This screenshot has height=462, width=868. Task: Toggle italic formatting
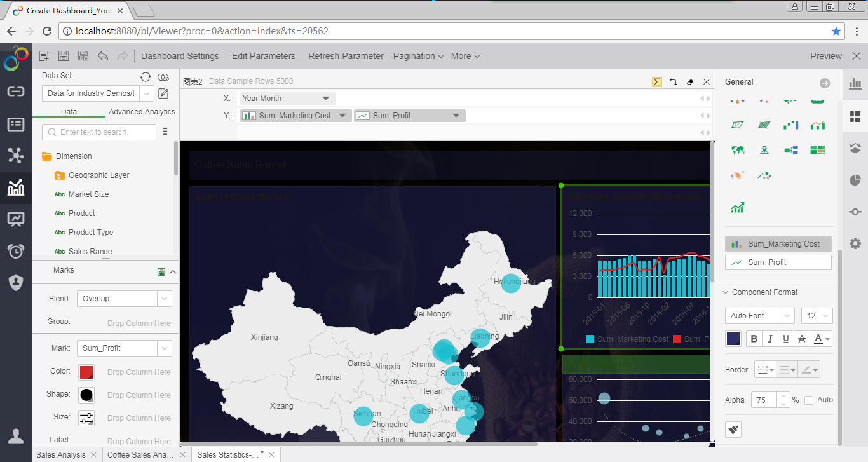click(770, 339)
